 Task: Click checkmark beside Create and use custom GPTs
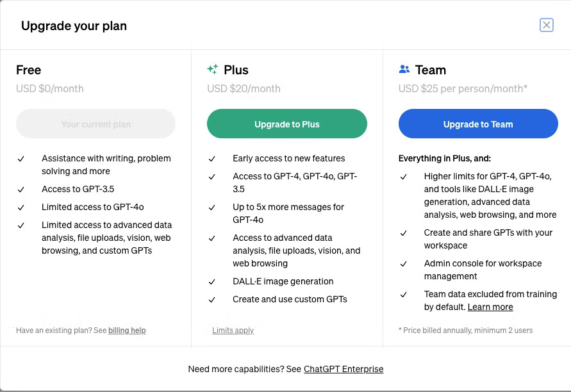click(x=212, y=300)
